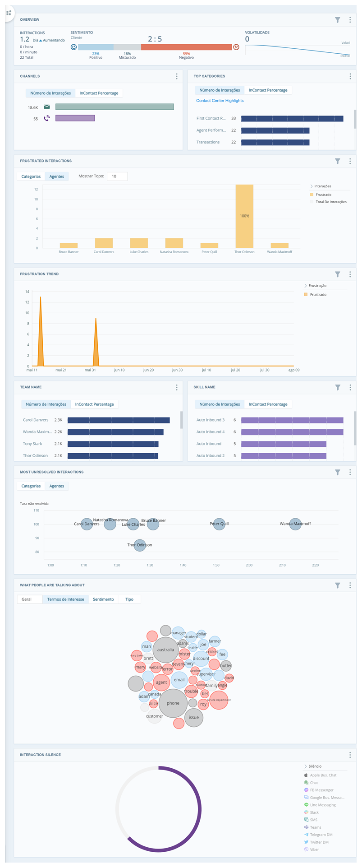Open Contact Center Highlights link

click(220, 101)
